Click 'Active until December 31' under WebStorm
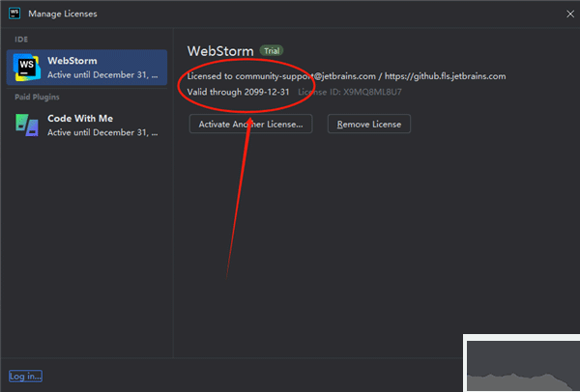Image resolution: width=580 pixels, height=392 pixels. [x=102, y=74]
